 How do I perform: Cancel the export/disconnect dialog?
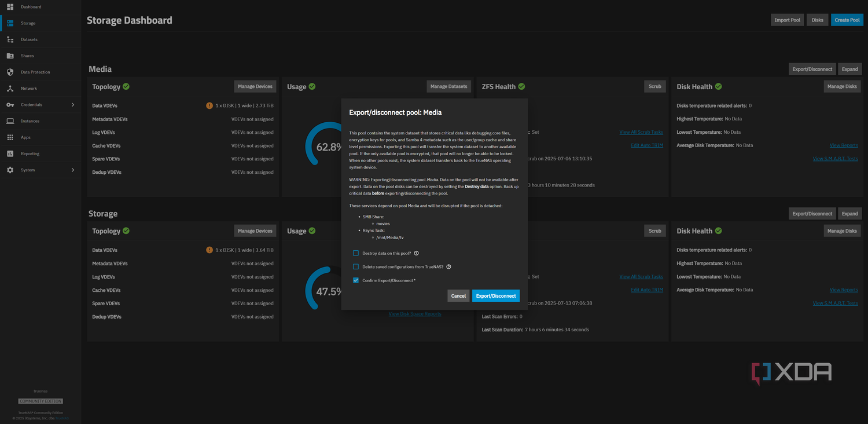click(x=458, y=296)
